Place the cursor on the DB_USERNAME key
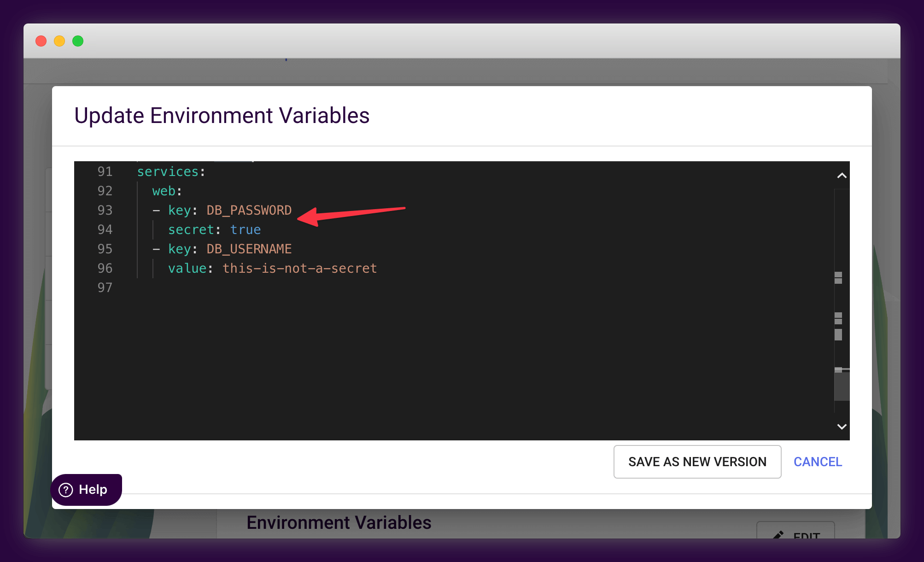924x562 pixels. pos(249,249)
